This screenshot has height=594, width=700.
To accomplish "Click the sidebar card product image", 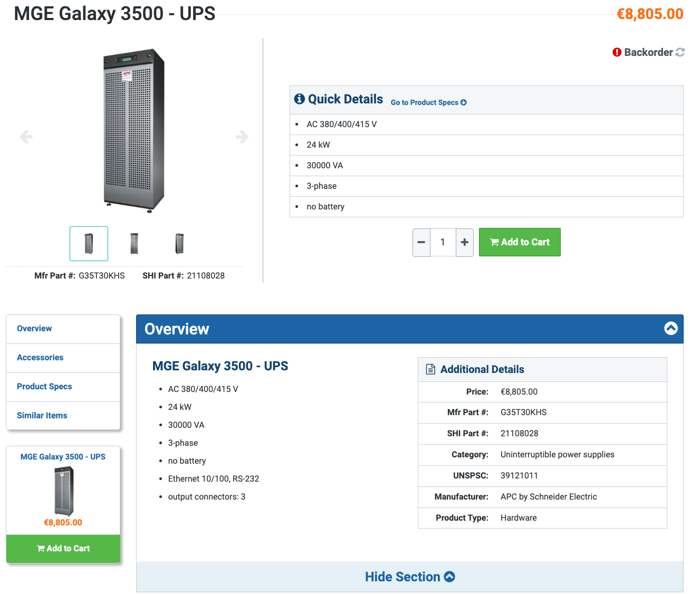I will [x=64, y=491].
